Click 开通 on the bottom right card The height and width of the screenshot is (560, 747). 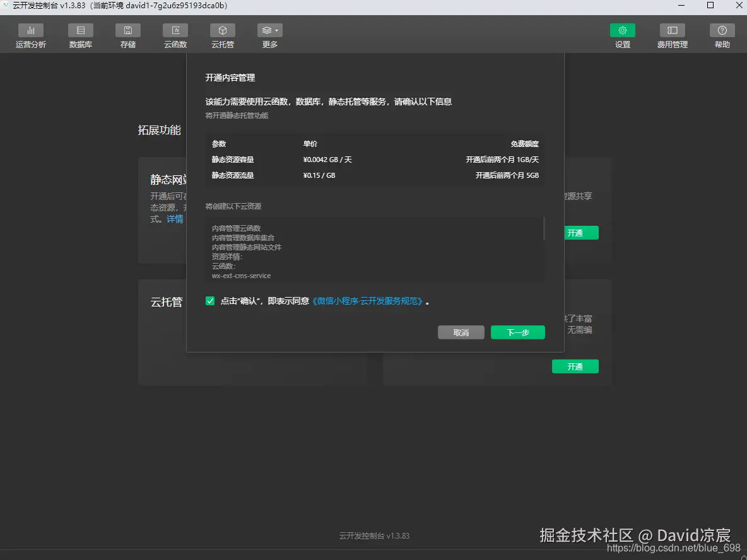575,366
